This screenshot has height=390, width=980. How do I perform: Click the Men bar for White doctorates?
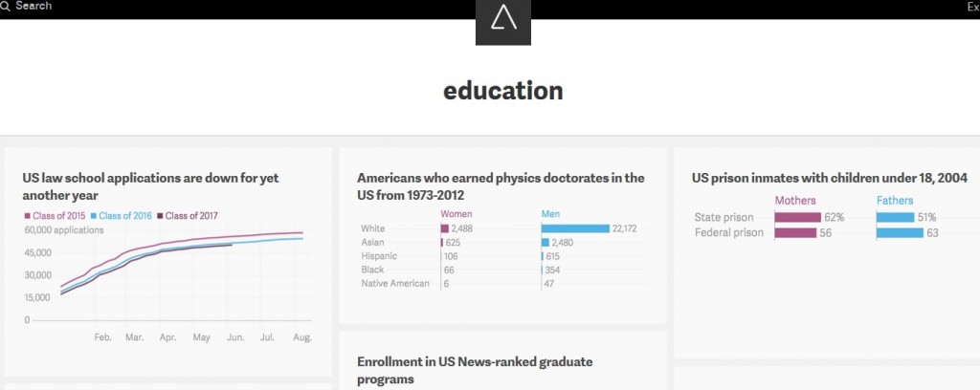click(x=575, y=228)
